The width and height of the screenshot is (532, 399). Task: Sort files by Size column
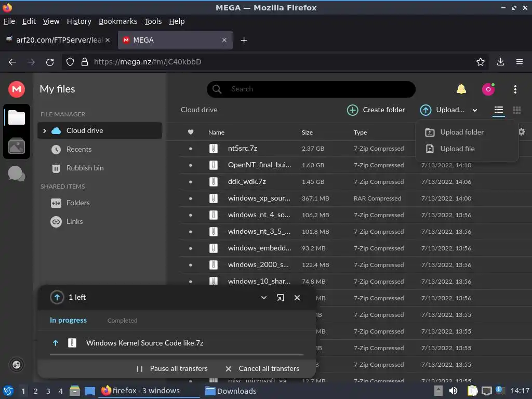tap(307, 132)
